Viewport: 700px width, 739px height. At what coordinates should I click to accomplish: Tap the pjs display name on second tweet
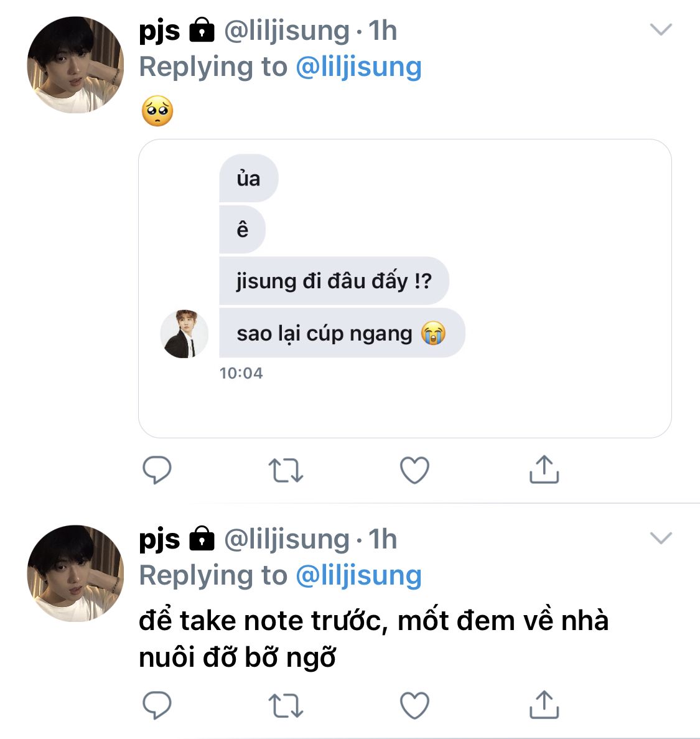pos(159,539)
